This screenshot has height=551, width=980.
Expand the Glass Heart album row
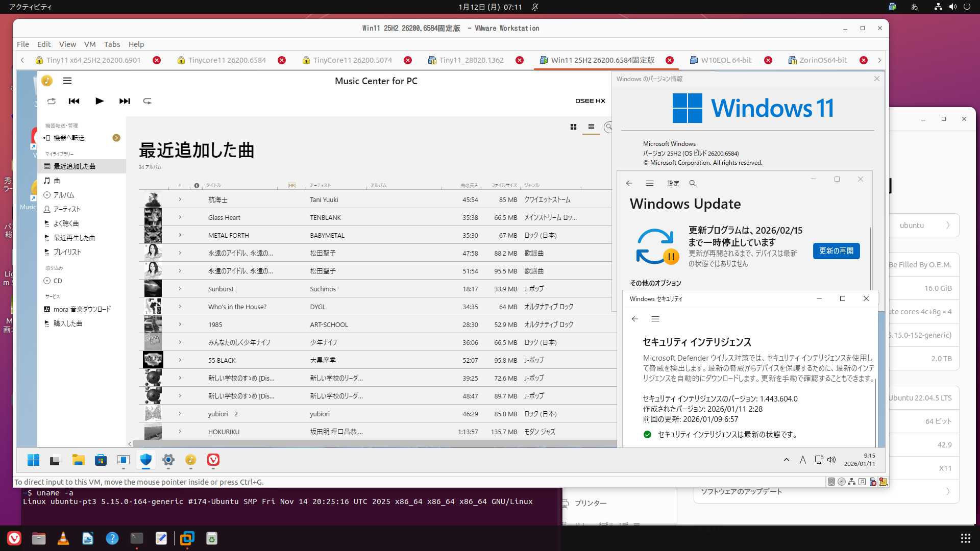(180, 217)
